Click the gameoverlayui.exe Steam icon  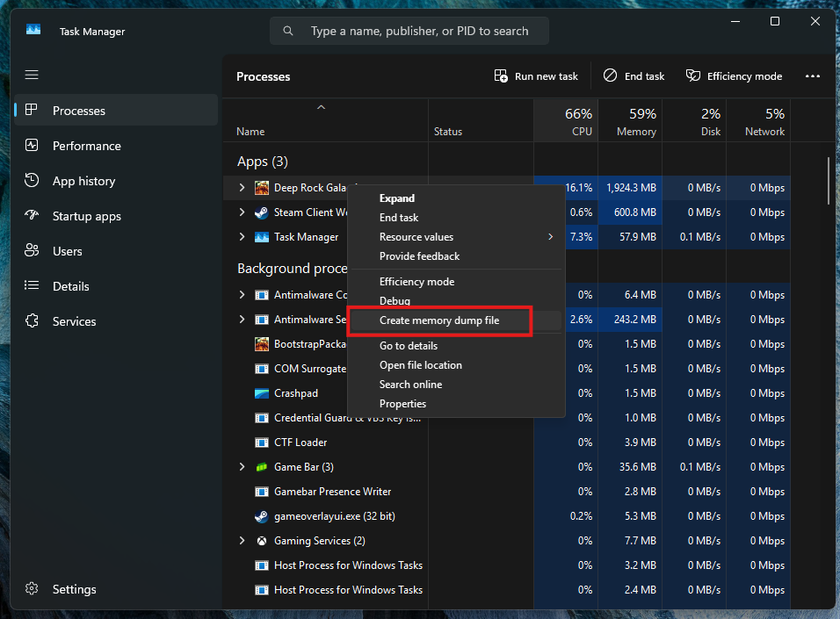point(262,516)
